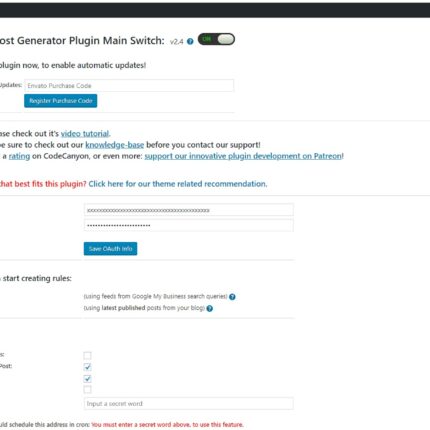Open the video tutorial link
This screenshot has width=430, height=430.
(85, 134)
